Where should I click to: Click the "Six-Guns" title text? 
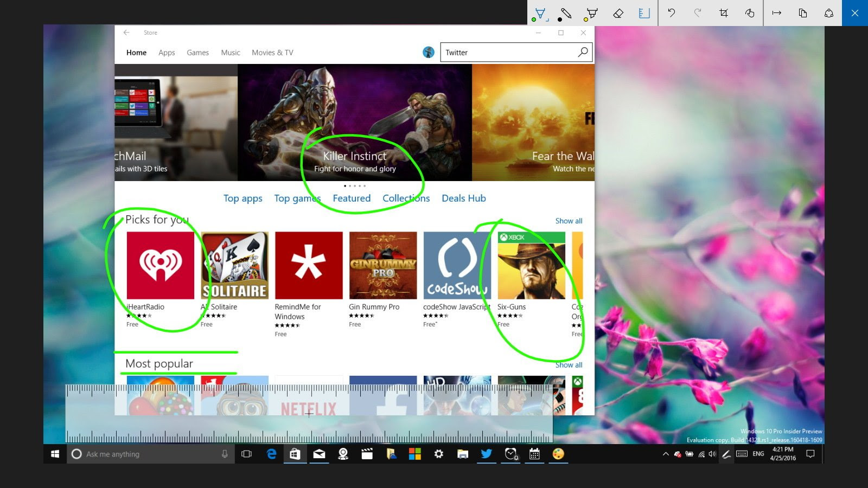512,307
